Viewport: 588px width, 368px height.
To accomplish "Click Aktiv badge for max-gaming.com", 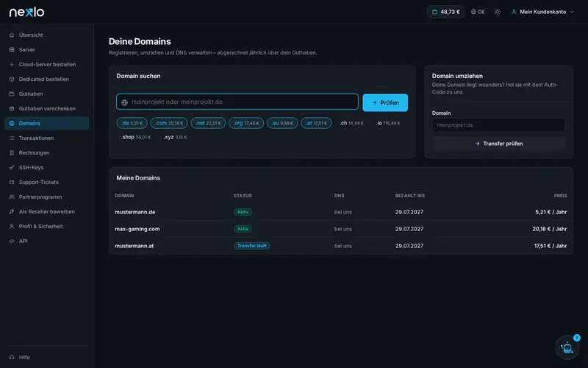I will coord(243,229).
